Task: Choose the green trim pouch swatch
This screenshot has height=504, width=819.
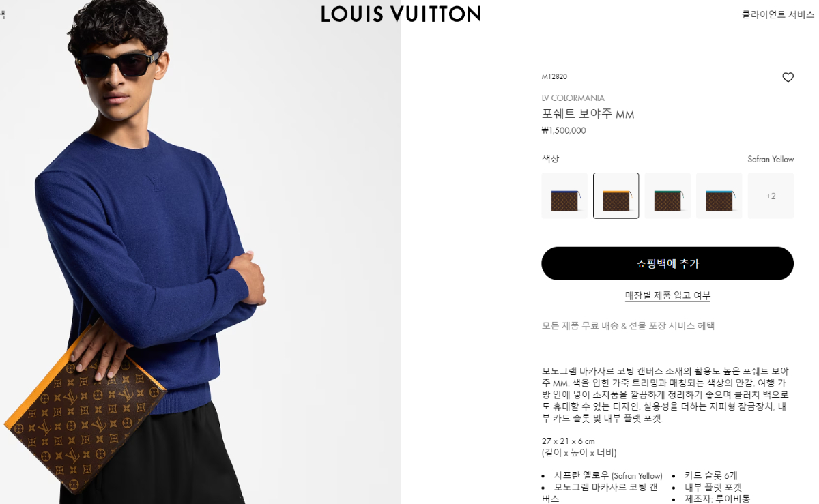Action: (x=667, y=196)
